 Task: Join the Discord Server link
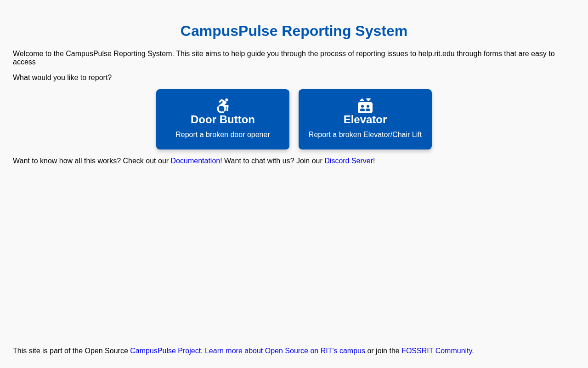click(x=349, y=161)
